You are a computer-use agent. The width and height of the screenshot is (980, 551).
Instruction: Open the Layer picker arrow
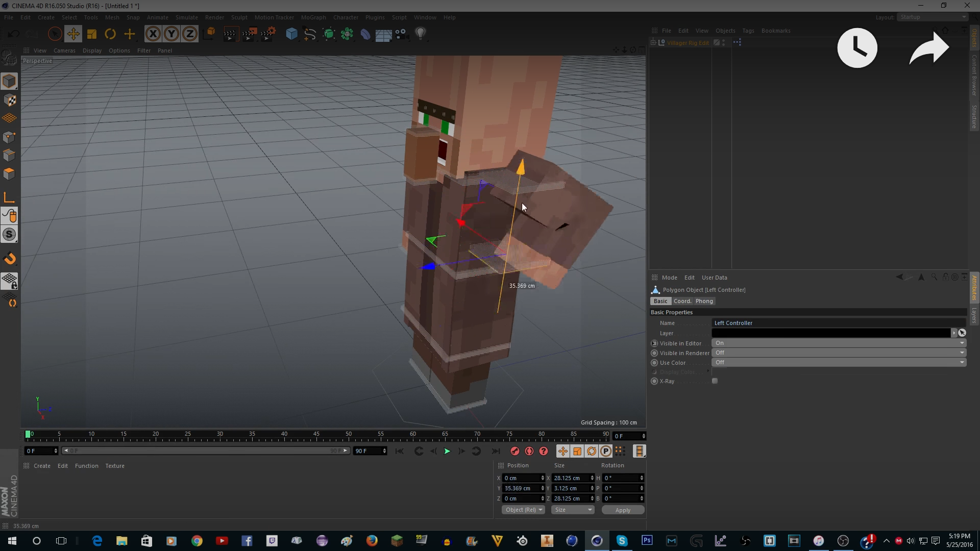953,333
